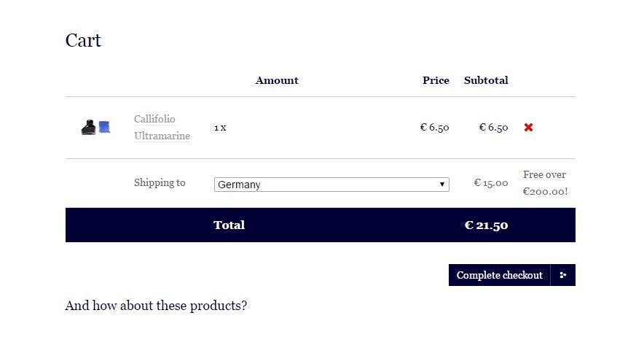Remove Callifolio Ultramarine with the red X
Viewport: 644px width, 356px height.
click(529, 128)
